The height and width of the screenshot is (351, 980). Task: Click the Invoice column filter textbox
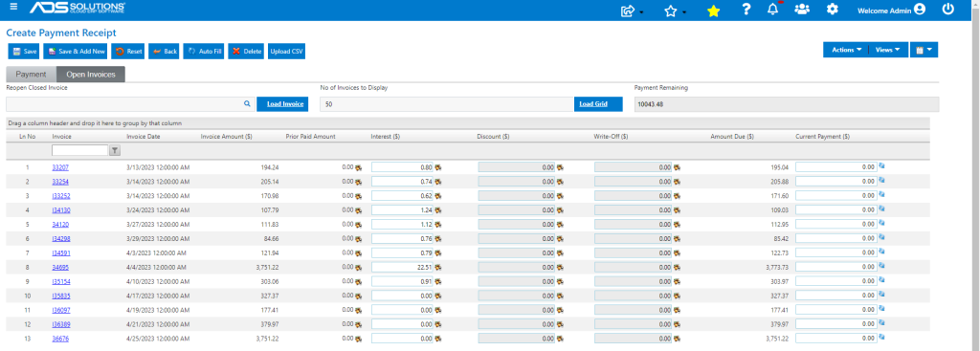point(80,150)
